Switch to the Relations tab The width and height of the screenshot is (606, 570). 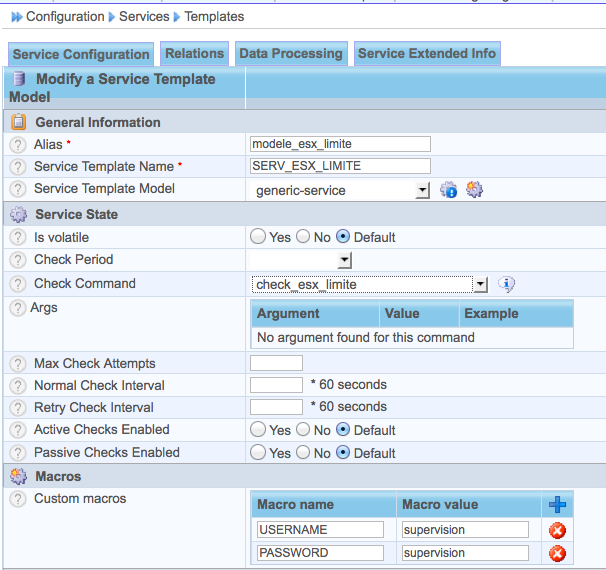pyautogui.click(x=194, y=54)
